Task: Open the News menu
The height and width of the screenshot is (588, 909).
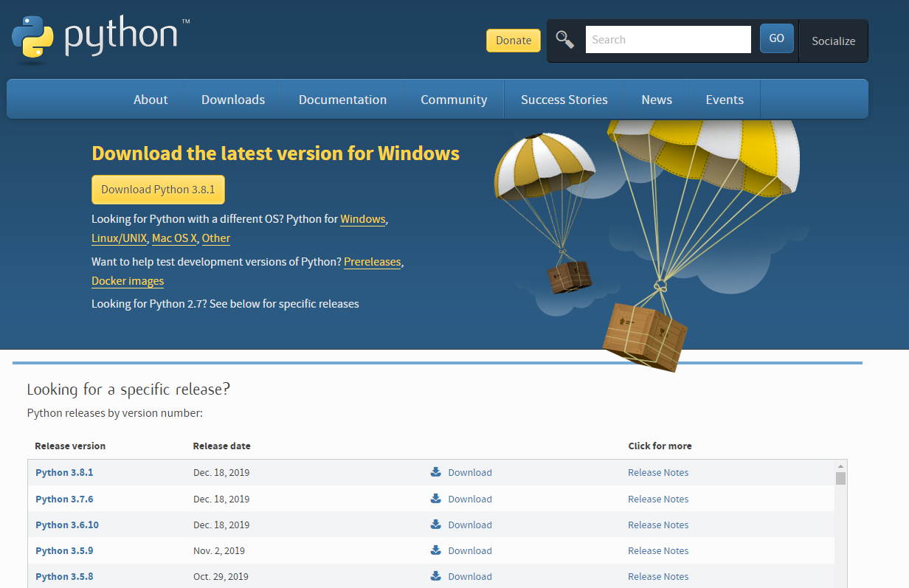Action: click(x=657, y=100)
